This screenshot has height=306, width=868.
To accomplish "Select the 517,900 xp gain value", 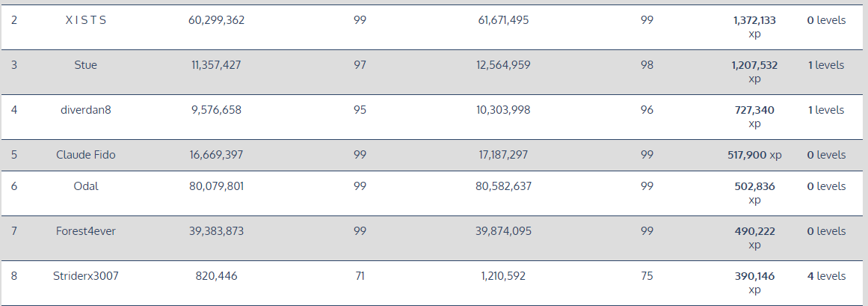I will coord(754,155).
